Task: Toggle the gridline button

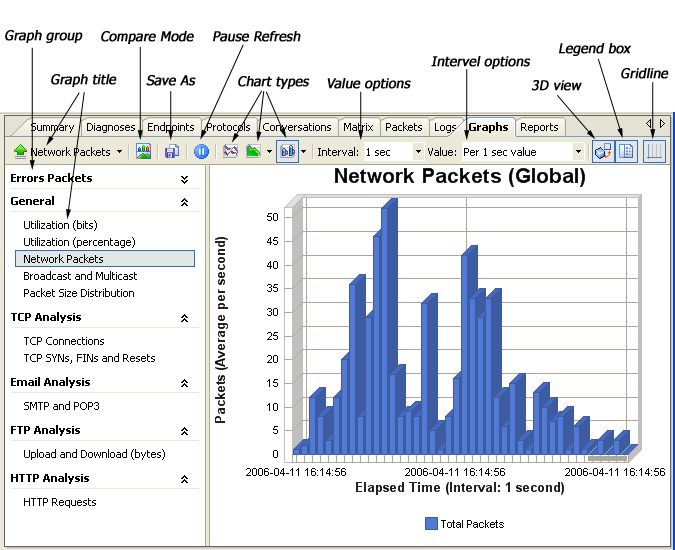Action: [x=654, y=151]
